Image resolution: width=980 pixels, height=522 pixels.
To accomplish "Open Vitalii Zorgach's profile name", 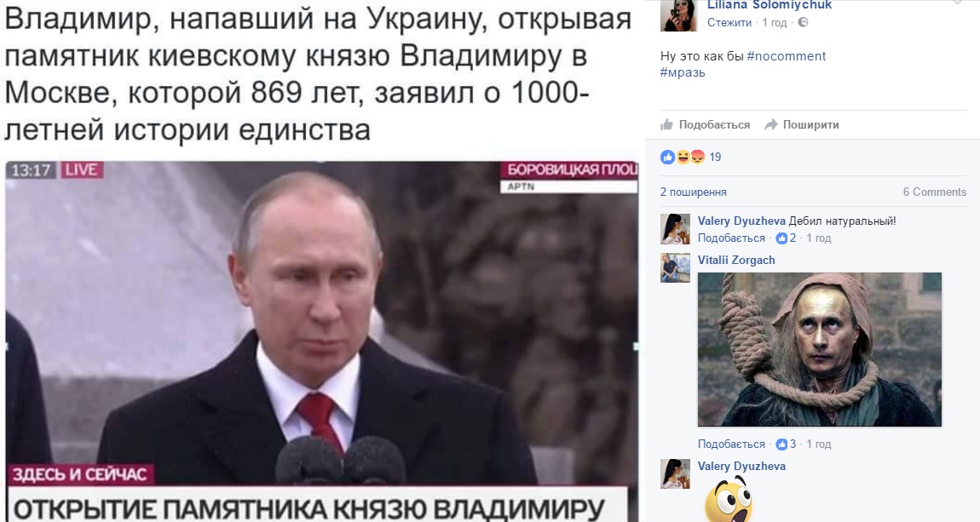I will 736,261.
